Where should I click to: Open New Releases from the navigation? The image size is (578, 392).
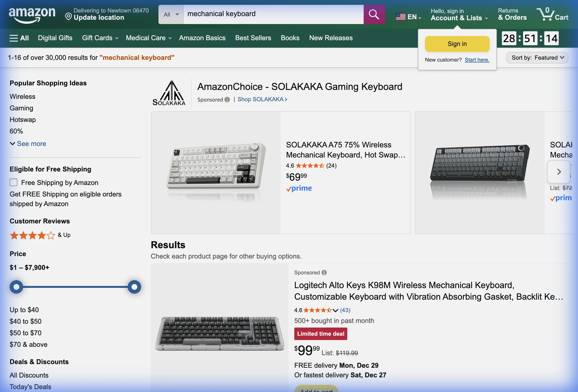point(331,38)
